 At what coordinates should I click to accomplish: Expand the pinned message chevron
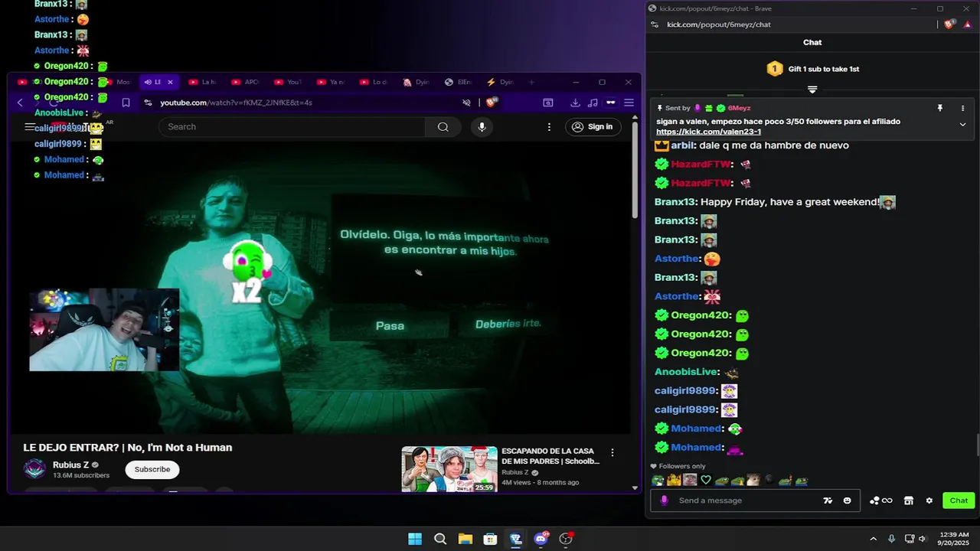[962, 125]
